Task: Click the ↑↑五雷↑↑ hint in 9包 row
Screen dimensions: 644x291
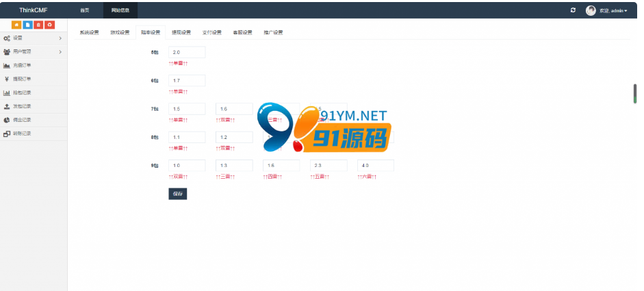Action: click(320, 177)
